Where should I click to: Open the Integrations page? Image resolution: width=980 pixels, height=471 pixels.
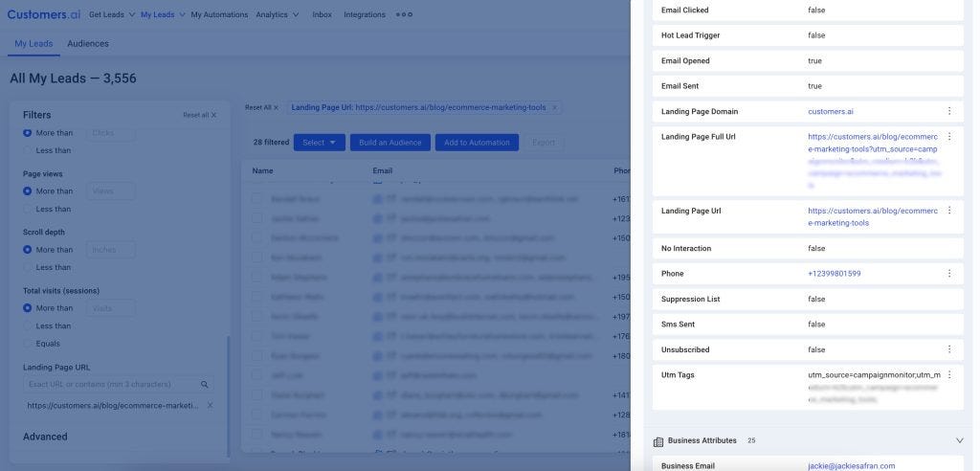pyautogui.click(x=365, y=14)
